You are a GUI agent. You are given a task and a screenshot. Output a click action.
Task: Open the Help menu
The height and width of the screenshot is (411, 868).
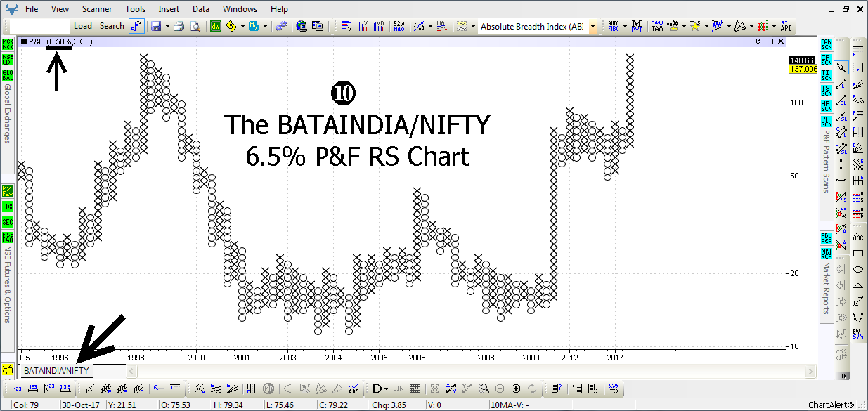pos(279,9)
